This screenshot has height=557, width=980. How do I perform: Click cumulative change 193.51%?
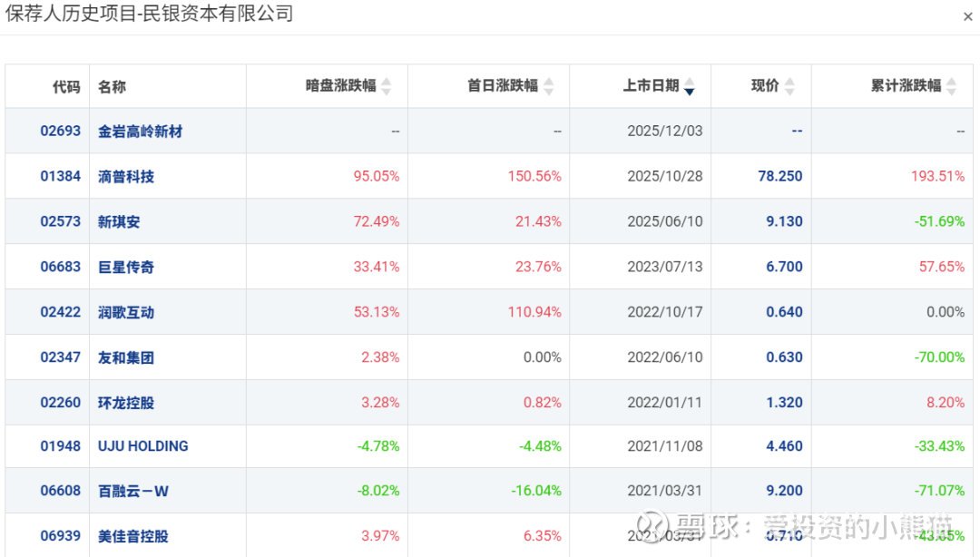pyautogui.click(x=937, y=176)
